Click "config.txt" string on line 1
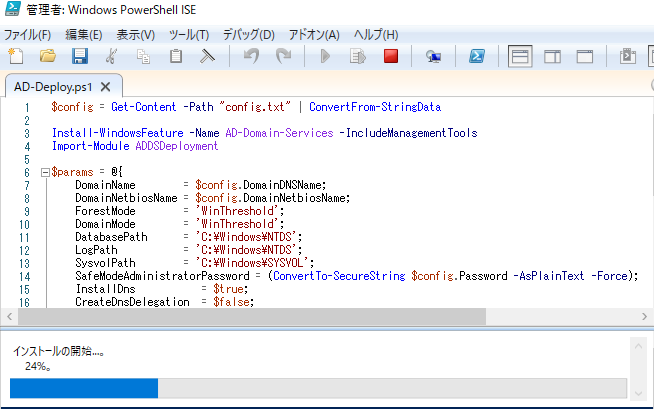 (255, 107)
